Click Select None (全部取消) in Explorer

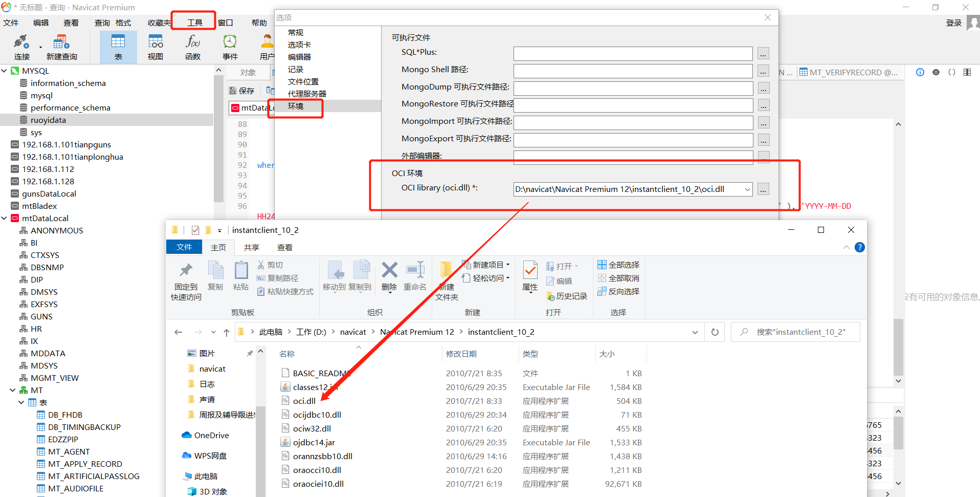tap(618, 278)
